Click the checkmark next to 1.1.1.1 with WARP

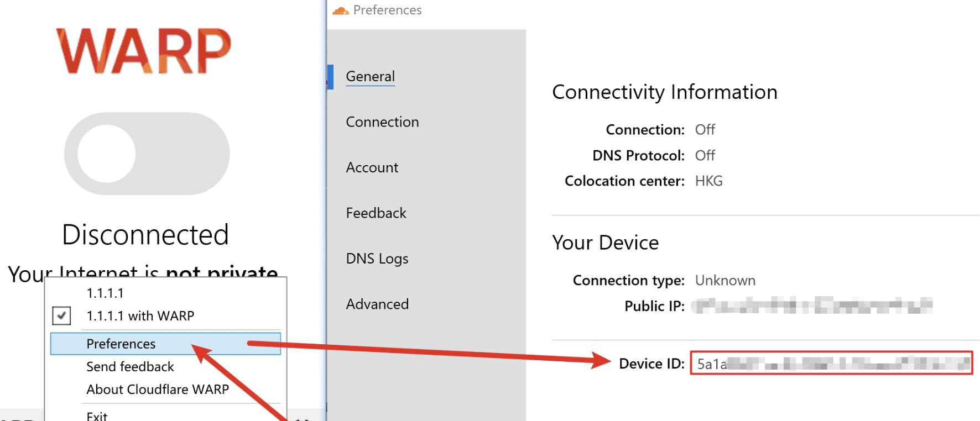coord(61,315)
